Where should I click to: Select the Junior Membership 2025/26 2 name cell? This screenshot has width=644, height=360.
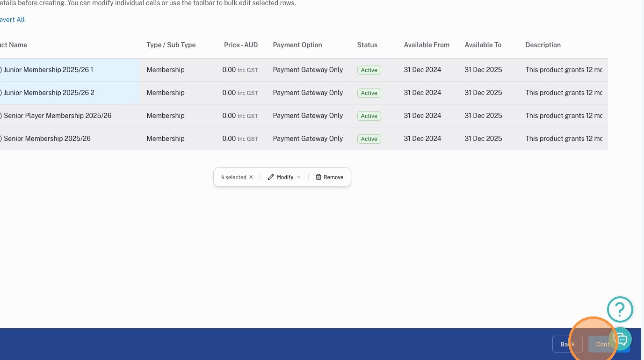(70, 93)
